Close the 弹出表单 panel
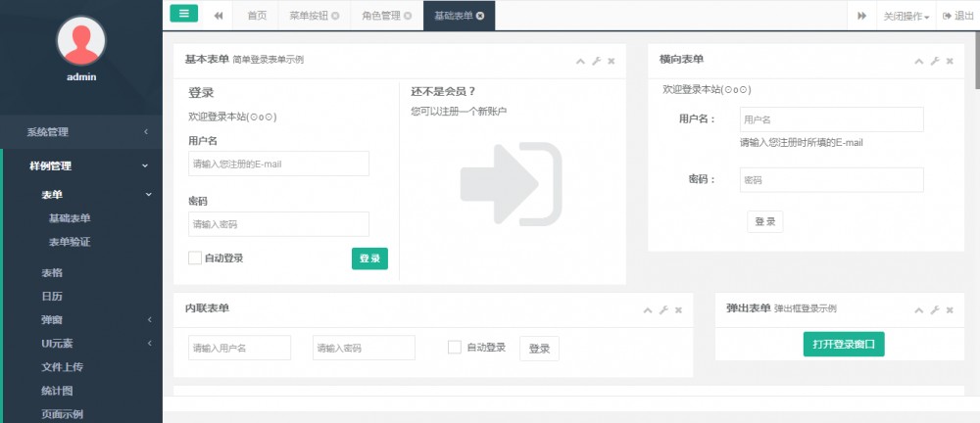 coord(950,310)
